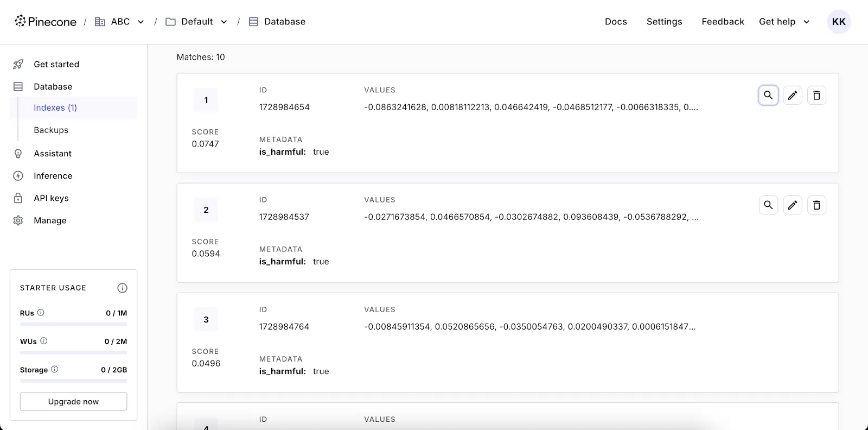
Task: Click the Pinecone logo
Action: point(46,22)
